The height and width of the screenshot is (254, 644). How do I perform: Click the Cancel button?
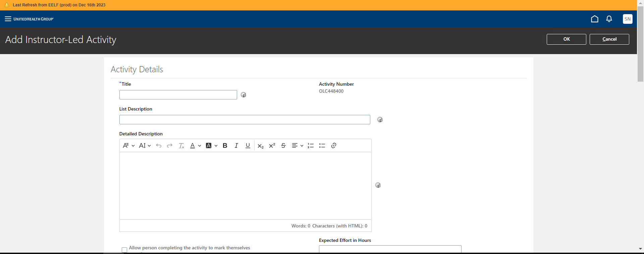pyautogui.click(x=609, y=39)
